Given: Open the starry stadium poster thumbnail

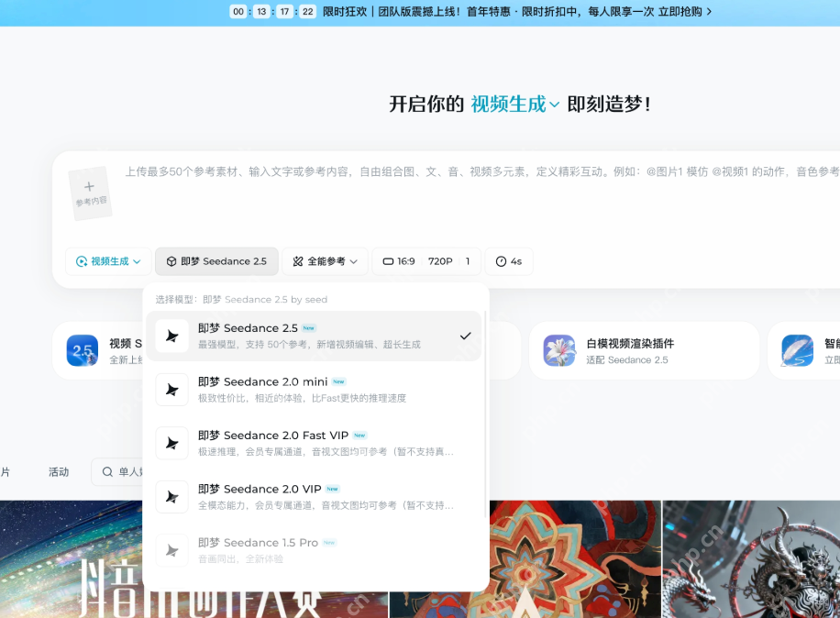Looking at the screenshot, I should (x=72, y=559).
